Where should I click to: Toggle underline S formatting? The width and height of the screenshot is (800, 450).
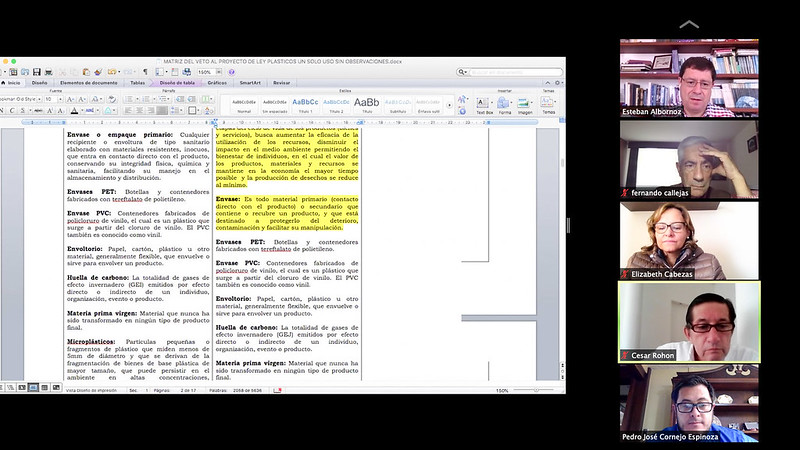[x=23, y=110]
